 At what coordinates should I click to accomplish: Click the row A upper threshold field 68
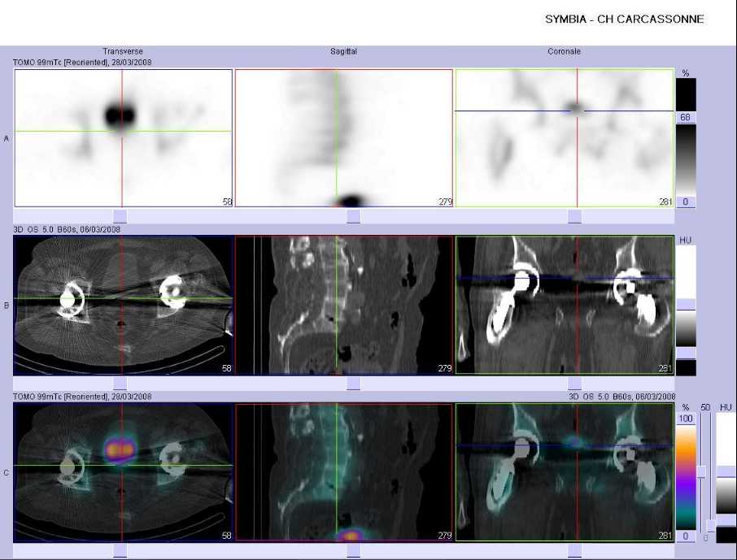[686, 118]
